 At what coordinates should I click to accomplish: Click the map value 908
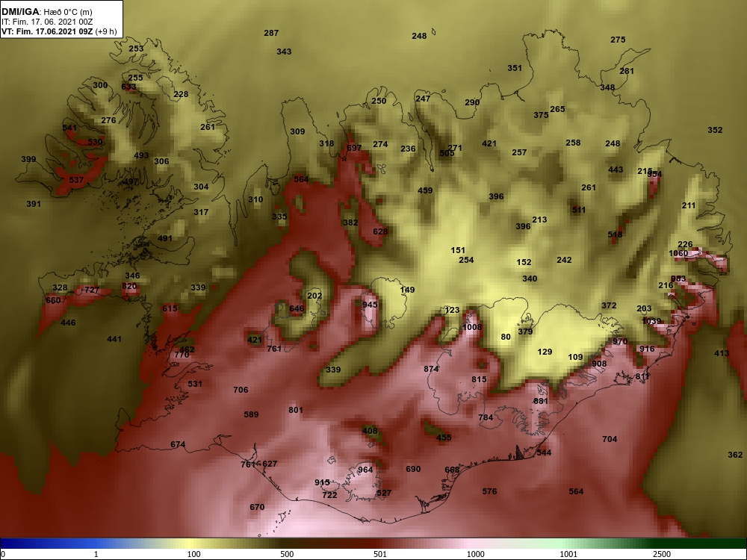[599, 364]
